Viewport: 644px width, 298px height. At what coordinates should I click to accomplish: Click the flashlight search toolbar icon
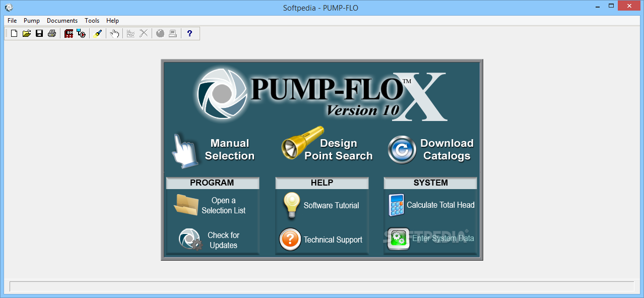pyautogui.click(x=98, y=34)
